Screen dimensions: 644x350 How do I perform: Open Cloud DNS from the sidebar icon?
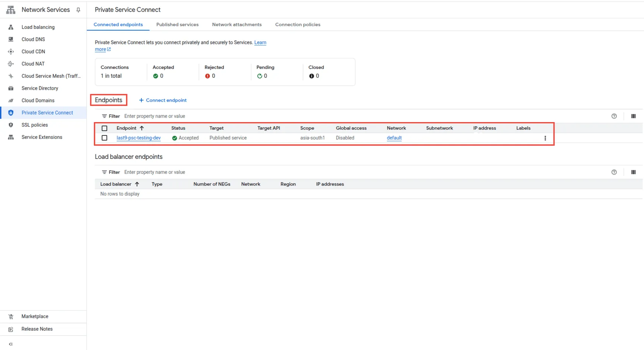click(11, 39)
